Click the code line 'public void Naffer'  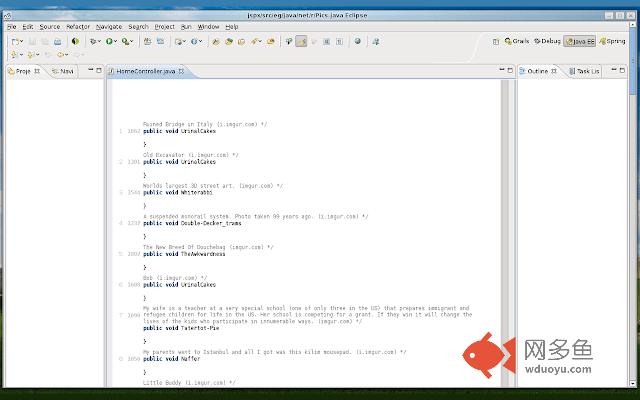tap(172, 359)
